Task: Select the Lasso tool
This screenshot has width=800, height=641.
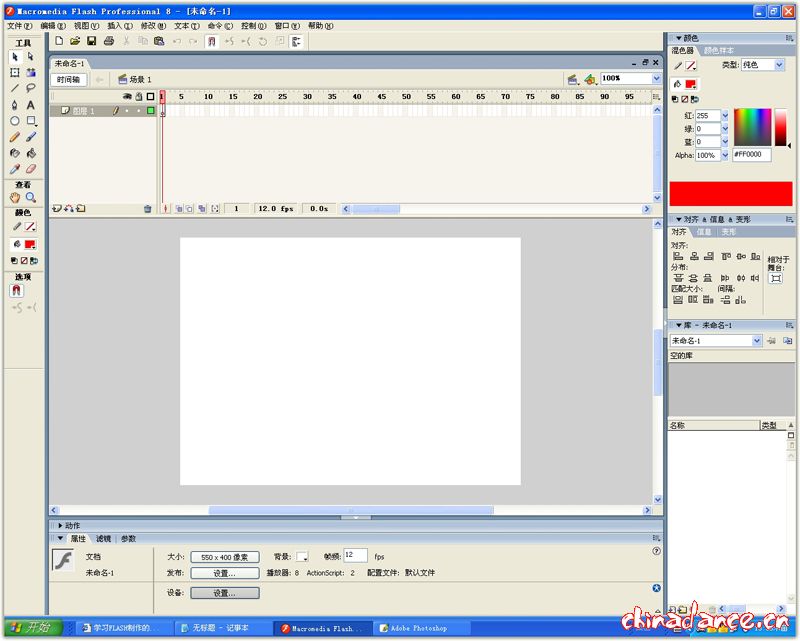Action: tap(31, 88)
